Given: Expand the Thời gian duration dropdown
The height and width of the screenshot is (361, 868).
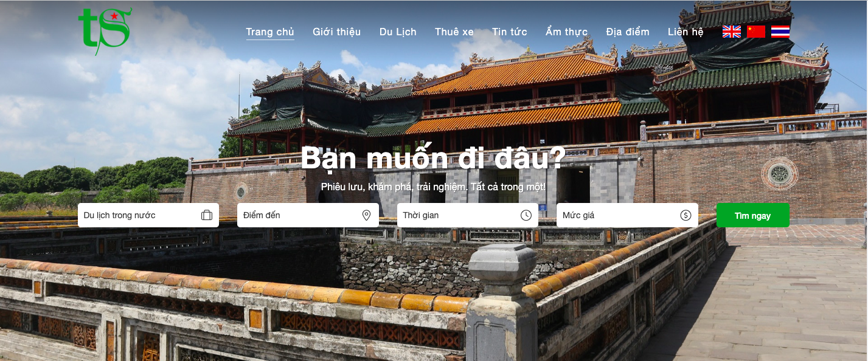Looking at the screenshot, I should pos(468,215).
